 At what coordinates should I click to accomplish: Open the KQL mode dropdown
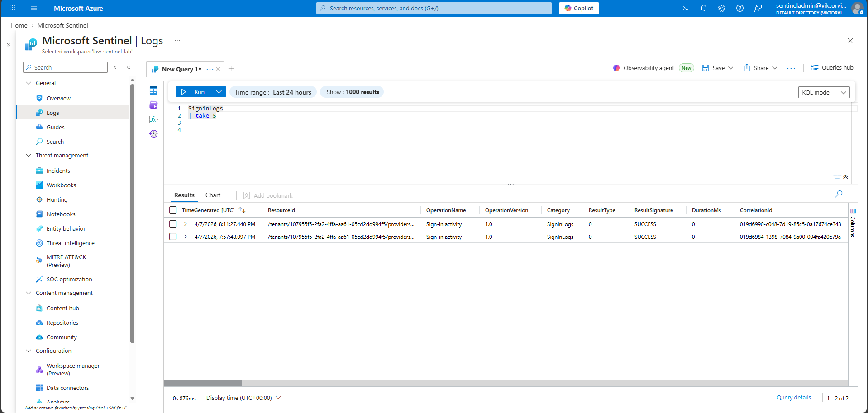tap(824, 92)
